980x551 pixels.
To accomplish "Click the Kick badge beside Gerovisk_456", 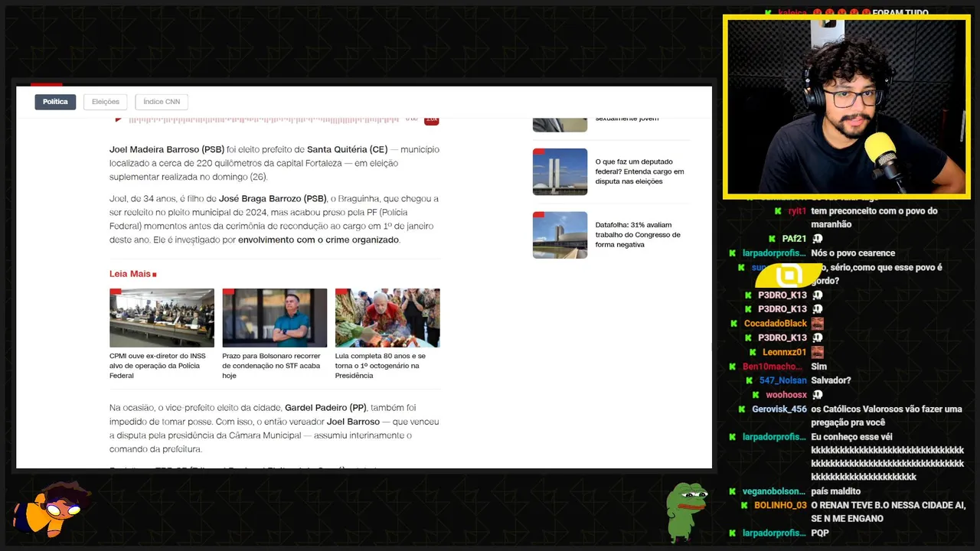I will 743,409.
